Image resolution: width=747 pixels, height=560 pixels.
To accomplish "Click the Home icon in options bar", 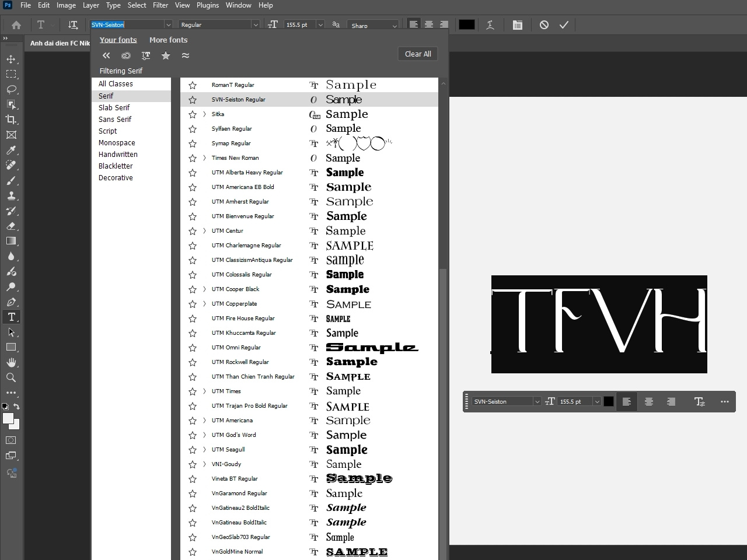I will pyautogui.click(x=16, y=25).
